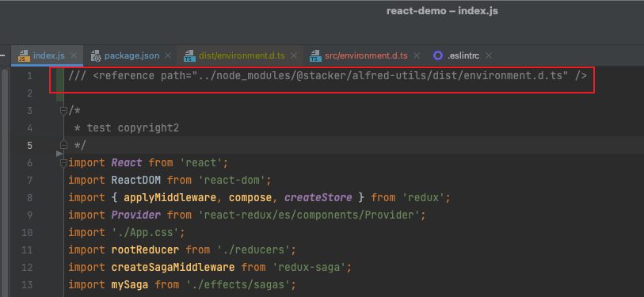Image resolution: width=644 pixels, height=297 pixels.
Task: Click 'Provider' on line 9
Action: coord(136,215)
